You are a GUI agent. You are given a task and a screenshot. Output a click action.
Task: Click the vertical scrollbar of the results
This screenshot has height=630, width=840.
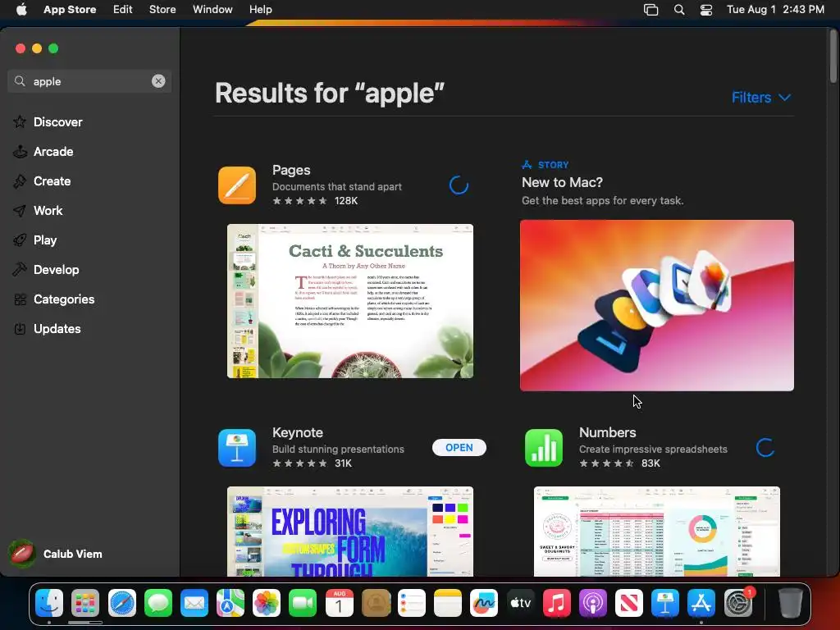pyautogui.click(x=833, y=57)
